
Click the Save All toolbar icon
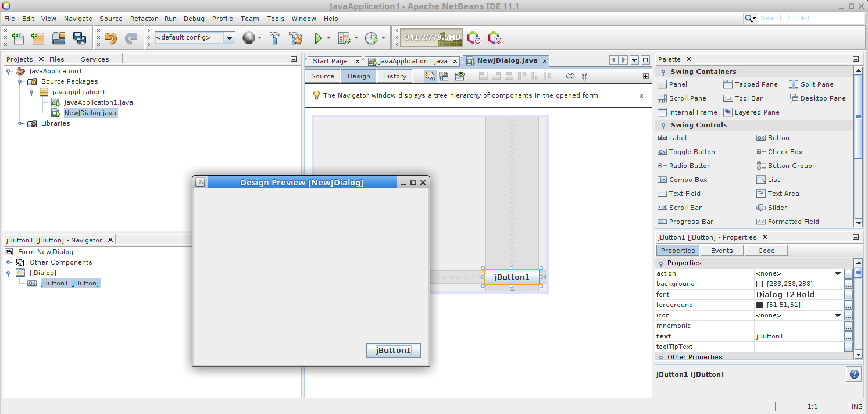click(x=80, y=38)
